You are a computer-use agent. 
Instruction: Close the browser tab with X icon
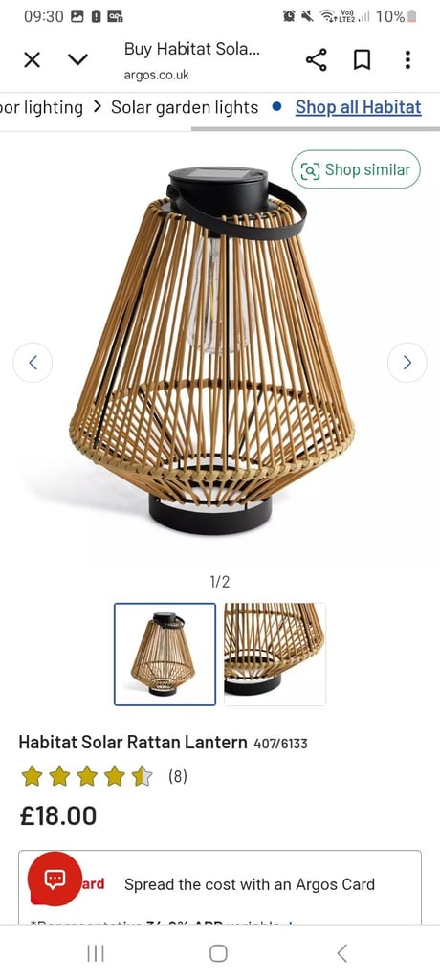[x=32, y=60]
